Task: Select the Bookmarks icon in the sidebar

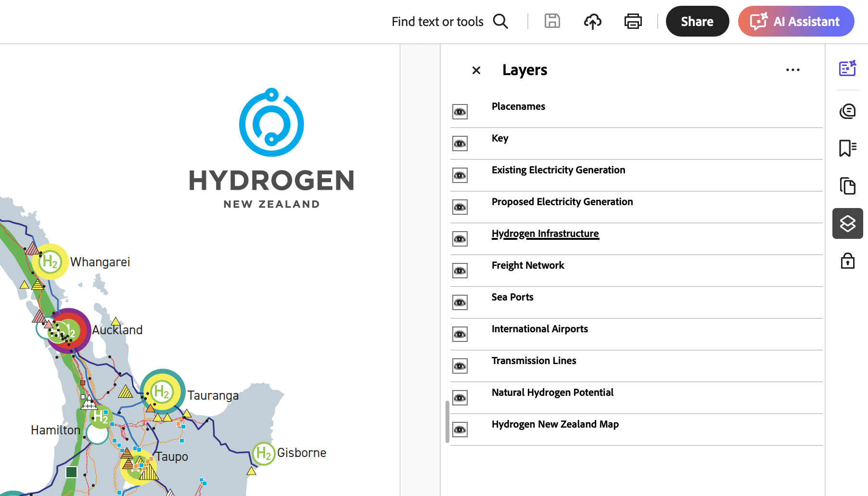Action: pyautogui.click(x=847, y=149)
